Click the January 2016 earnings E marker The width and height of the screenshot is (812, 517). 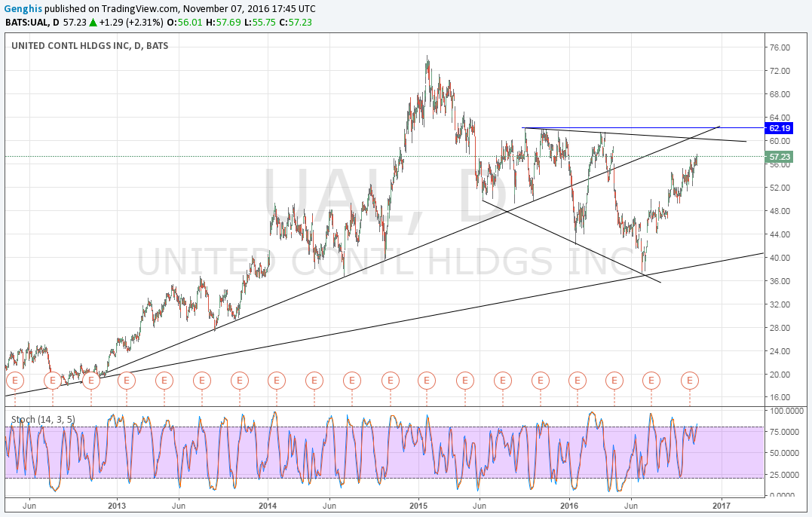pos(577,381)
